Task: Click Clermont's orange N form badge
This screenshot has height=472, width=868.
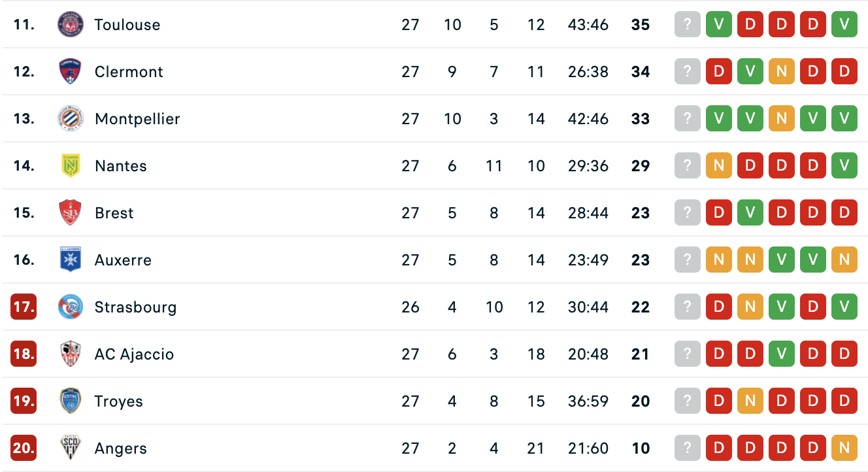Action: click(781, 72)
